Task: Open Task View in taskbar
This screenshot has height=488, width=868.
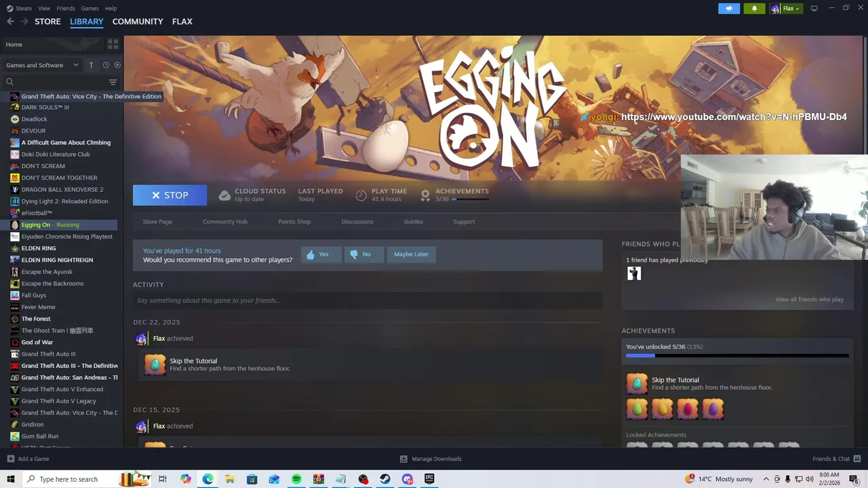Action: pyautogui.click(x=163, y=479)
